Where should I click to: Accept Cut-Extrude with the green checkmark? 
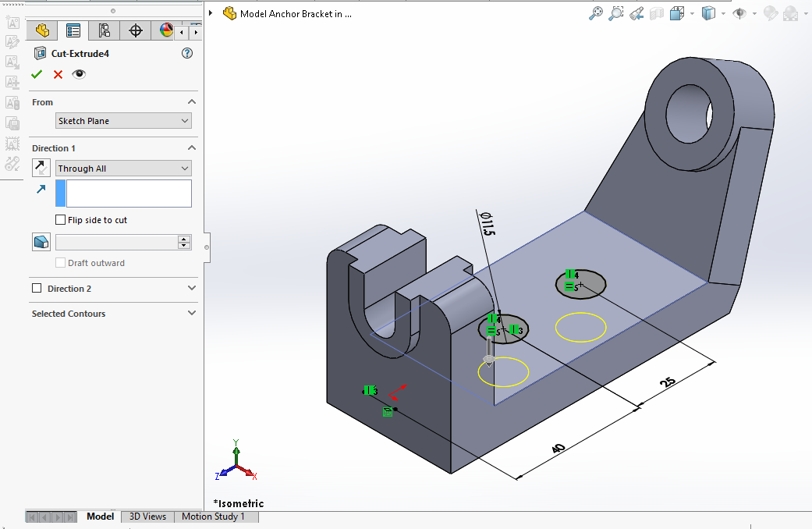click(x=37, y=74)
